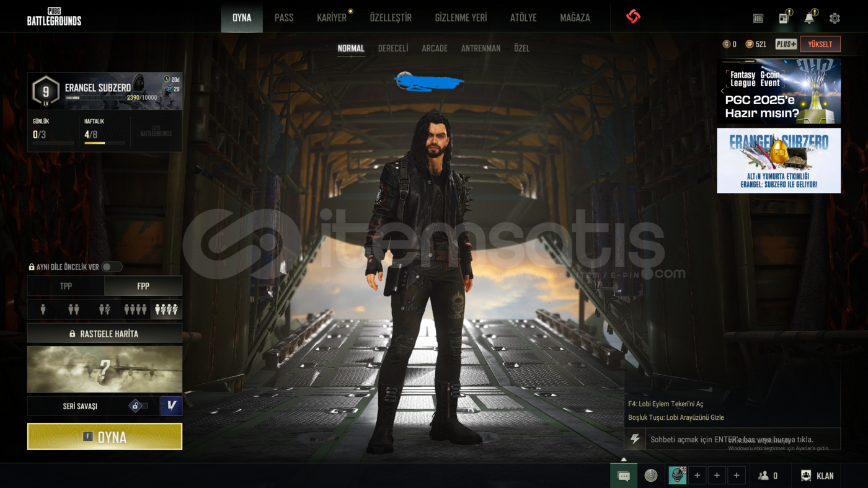Click the lightning icon beside the chat box

tap(635, 440)
